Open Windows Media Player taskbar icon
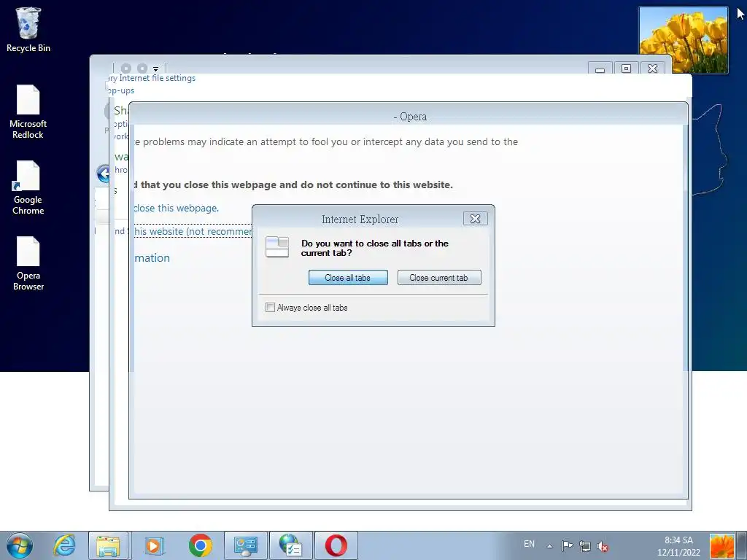 pos(153,545)
